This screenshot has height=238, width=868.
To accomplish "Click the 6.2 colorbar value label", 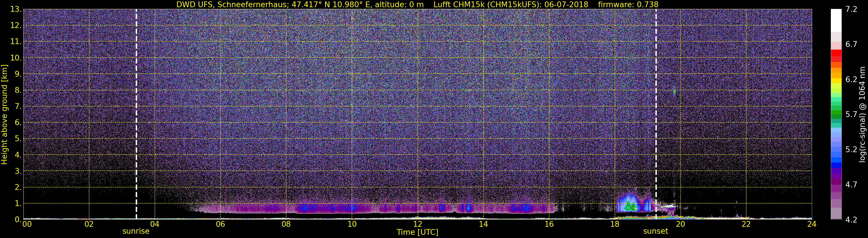I will [x=851, y=80].
